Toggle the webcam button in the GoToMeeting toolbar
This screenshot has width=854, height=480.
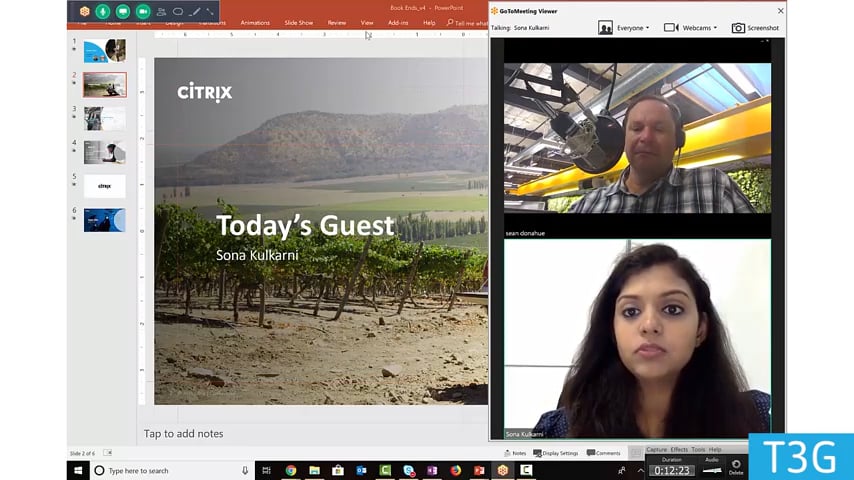click(x=143, y=11)
